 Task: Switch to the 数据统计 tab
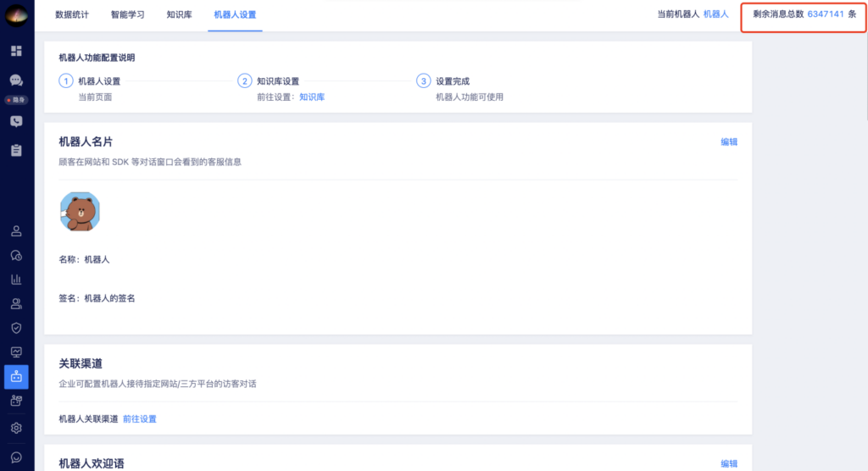pyautogui.click(x=72, y=15)
